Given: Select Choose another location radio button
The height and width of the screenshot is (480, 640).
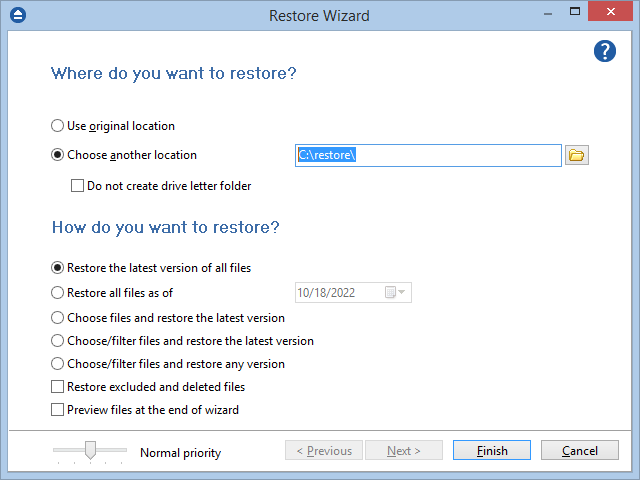Looking at the screenshot, I should click(57, 155).
